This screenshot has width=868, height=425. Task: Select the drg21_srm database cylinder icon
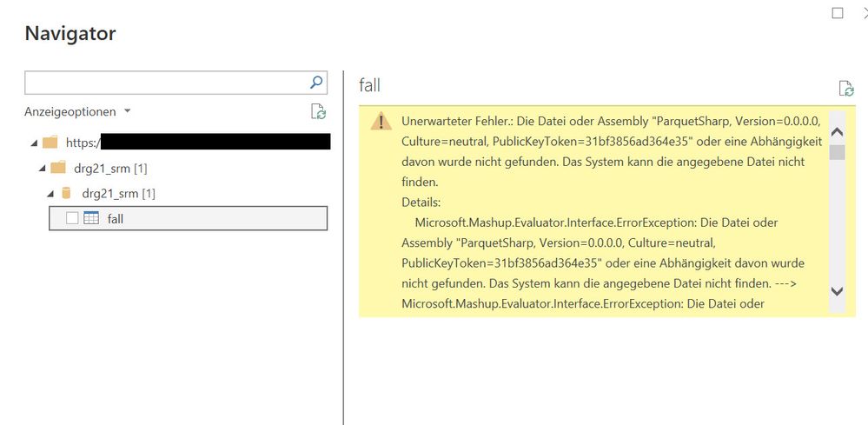pyautogui.click(x=66, y=193)
